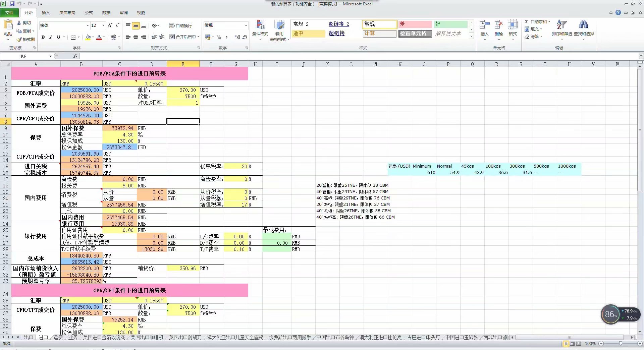This screenshot has width=644, height=350.
Task: Expand the number format dropdown showing 常规
Action: pos(246,25)
